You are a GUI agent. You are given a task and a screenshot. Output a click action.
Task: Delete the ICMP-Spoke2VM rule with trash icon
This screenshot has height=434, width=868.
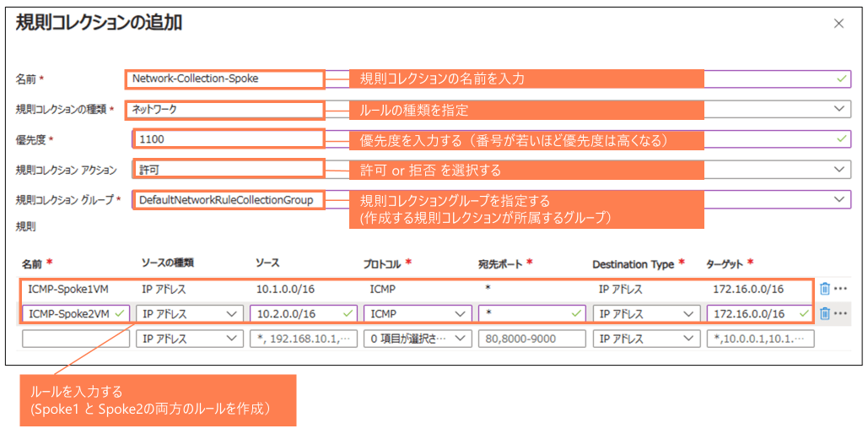[x=824, y=314]
